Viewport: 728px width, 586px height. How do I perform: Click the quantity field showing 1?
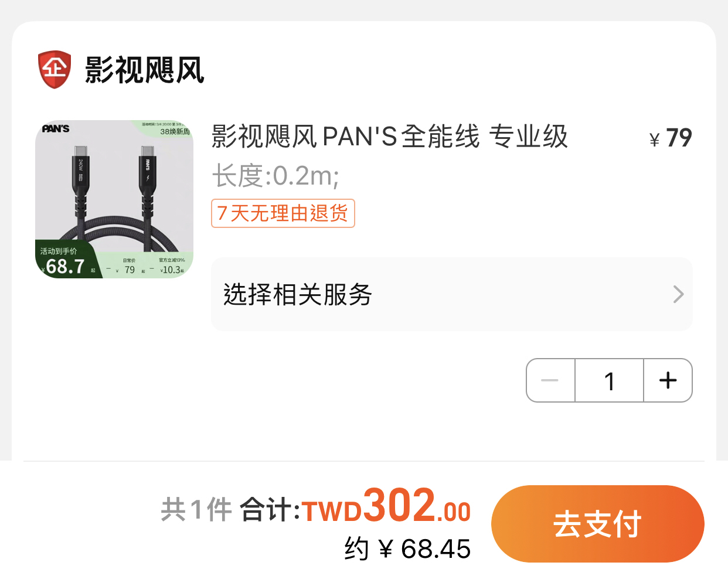(610, 380)
